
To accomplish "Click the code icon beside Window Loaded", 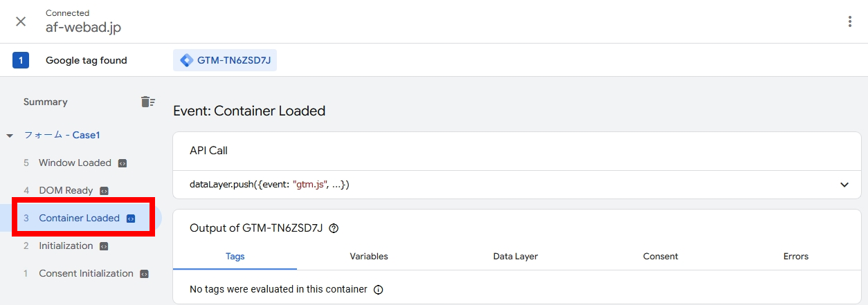I will (123, 163).
